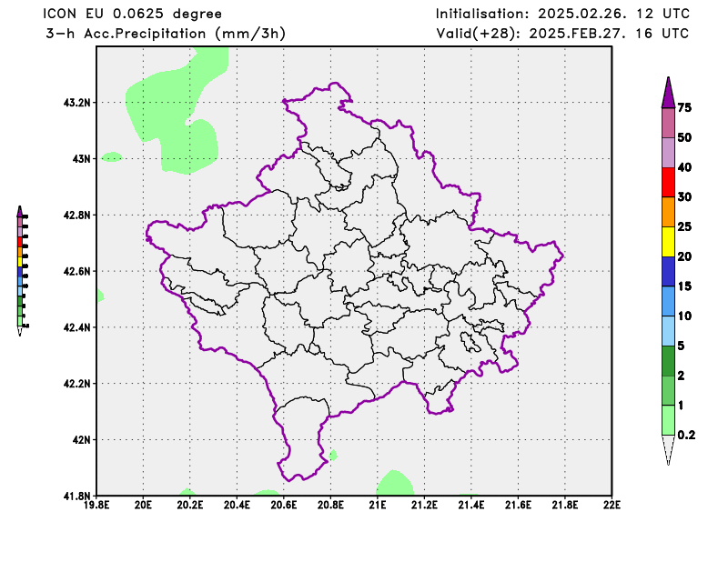728x562 pixels.
Task: Click the '3-h Acc.Precipitation (mm/3h)' subtitle
Action: 166,34
